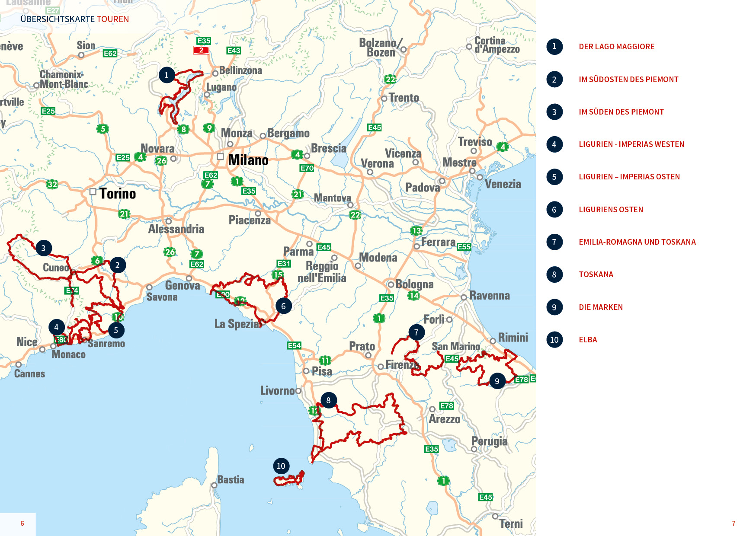Select map marker 9 south of Rimini
Screen dimensions: 756x536
pos(497,381)
